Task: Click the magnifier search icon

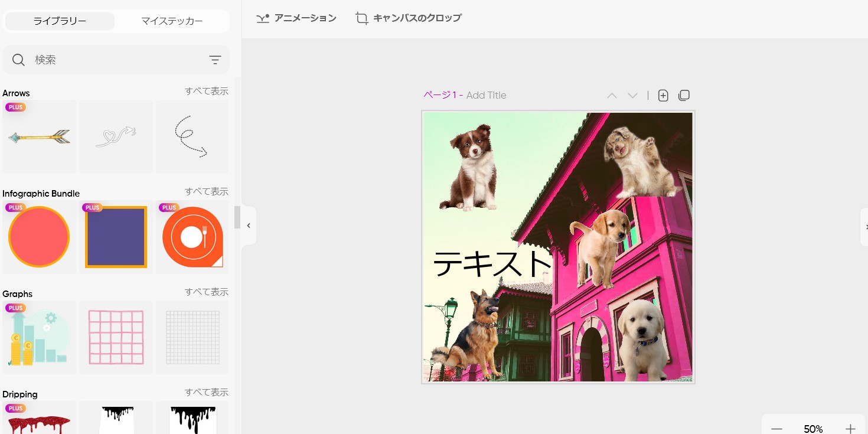Action: click(19, 60)
